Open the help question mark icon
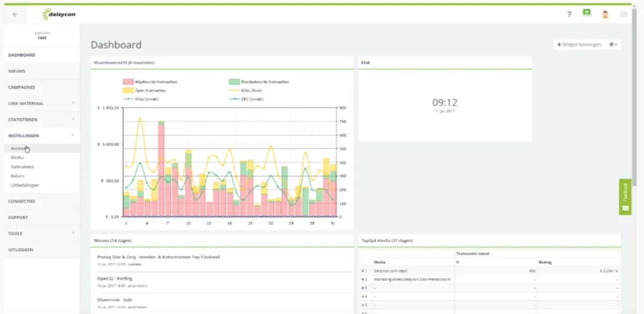Image resolution: width=644 pixels, height=314 pixels. pyautogui.click(x=569, y=14)
